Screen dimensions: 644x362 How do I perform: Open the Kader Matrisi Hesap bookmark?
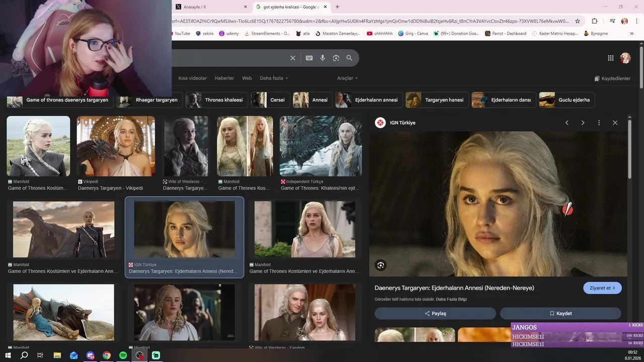pyautogui.click(x=554, y=34)
